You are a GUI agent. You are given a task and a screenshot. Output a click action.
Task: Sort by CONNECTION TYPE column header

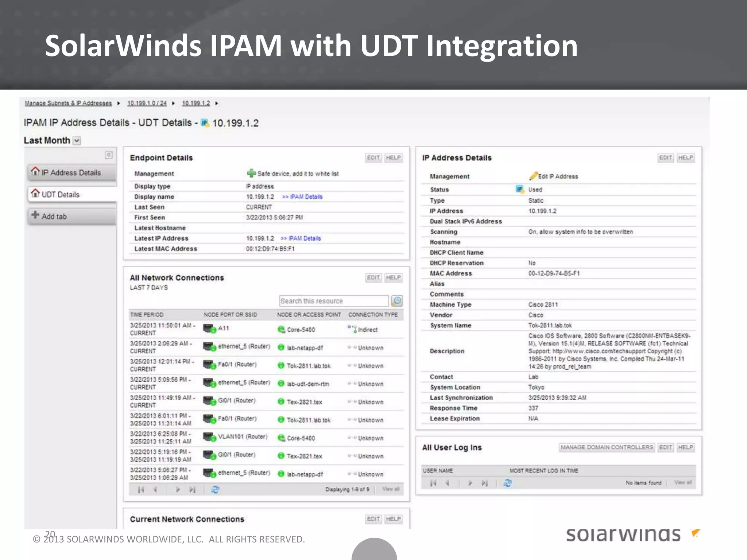(x=373, y=315)
